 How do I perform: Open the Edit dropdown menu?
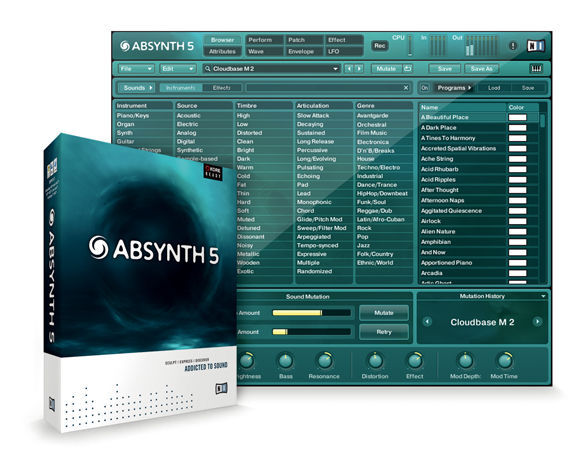(x=178, y=69)
